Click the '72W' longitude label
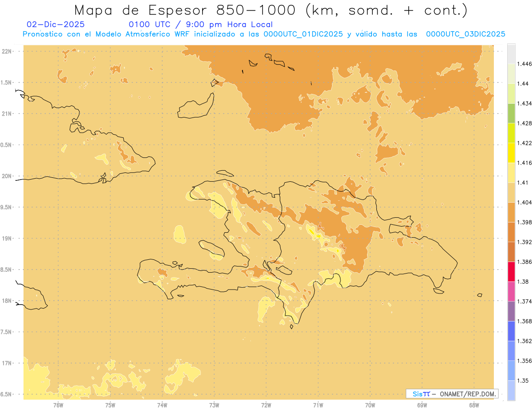This screenshot has width=532, height=411. click(x=266, y=405)
